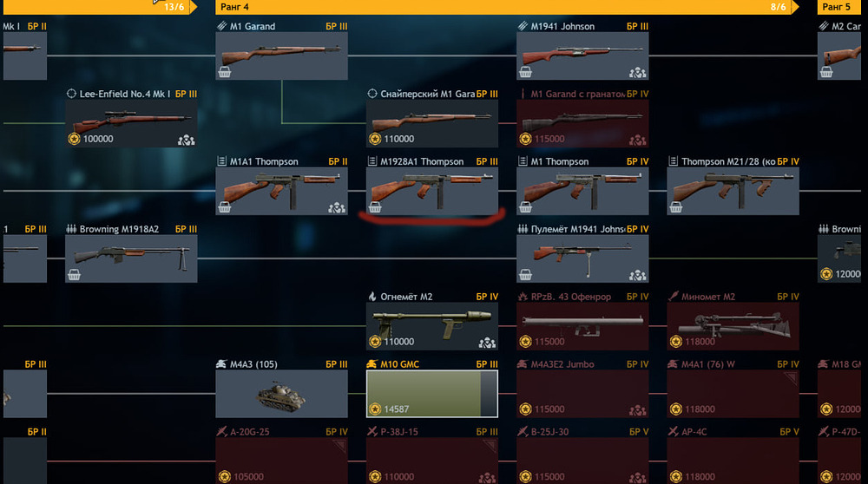
Task: Click the basket icon on M1 Garand card
Action: pos(224,72)
